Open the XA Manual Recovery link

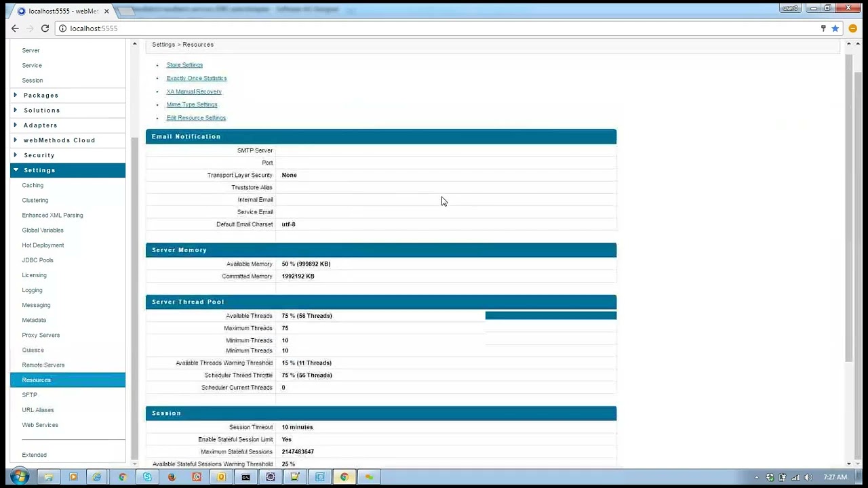pyautogui.click(x=194, y=91)
